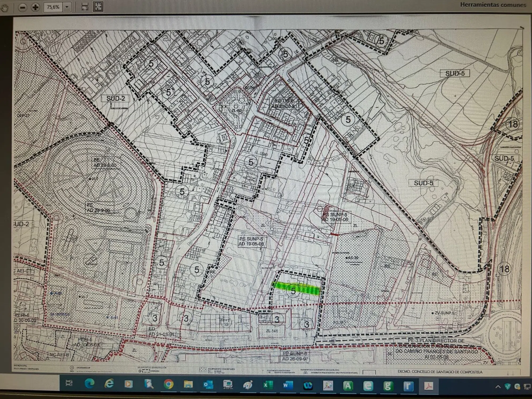Image resolution: width=532 pixels, height=399 pixels.
Task: Click the SUD-2 zone label on the map
Action: click(x=115, y=98)
